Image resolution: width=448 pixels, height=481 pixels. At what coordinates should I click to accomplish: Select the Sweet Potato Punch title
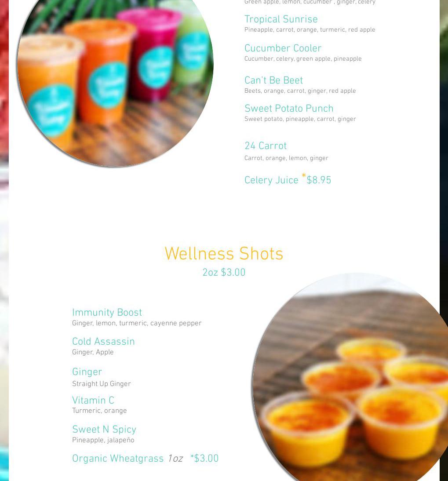(x=289, y=108)
